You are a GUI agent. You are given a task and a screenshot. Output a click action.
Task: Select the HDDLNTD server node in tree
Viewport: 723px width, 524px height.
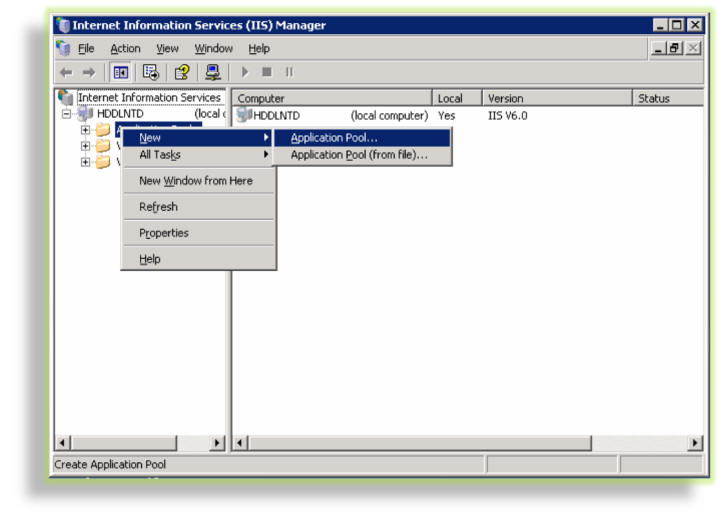120,113
